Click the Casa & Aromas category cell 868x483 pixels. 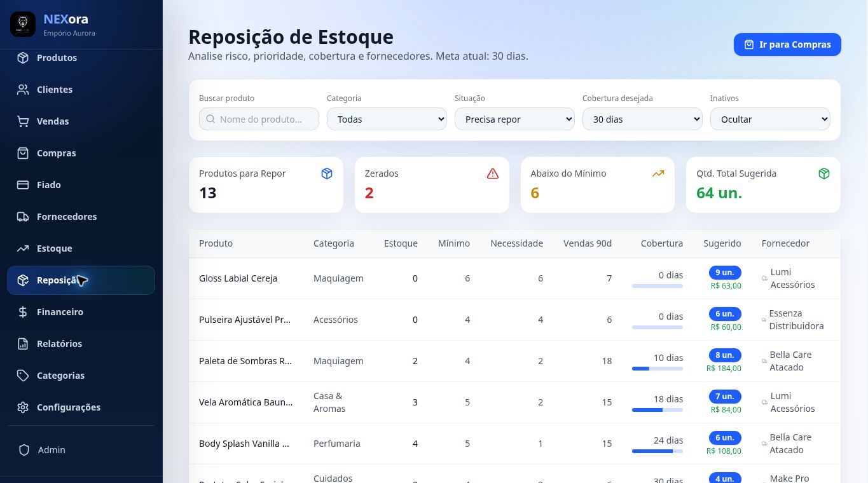coord(329,402)
